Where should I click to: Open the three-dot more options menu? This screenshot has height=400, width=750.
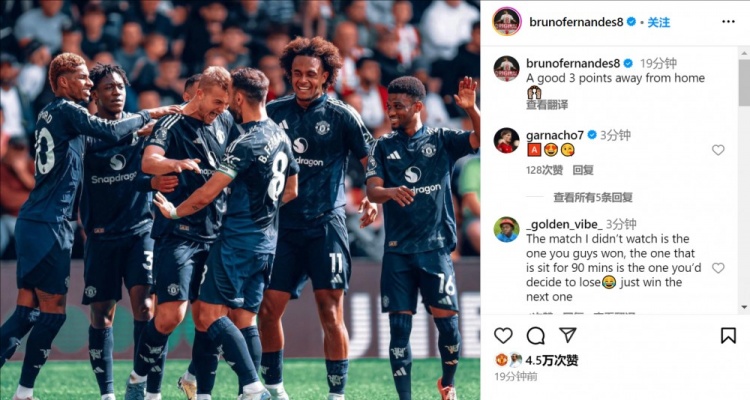[x=728, y=22]
